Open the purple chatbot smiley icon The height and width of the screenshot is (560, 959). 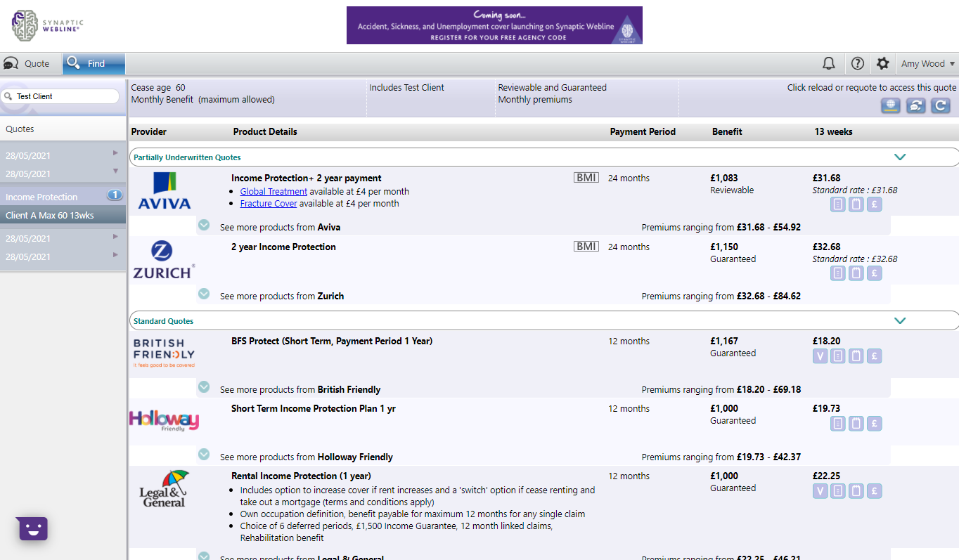(33, 528)
